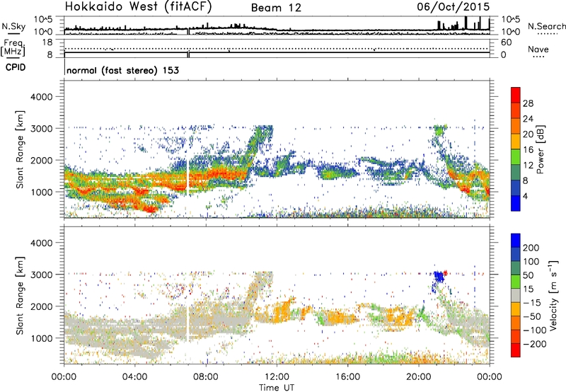Click the "Time UT" axis title
566x392 pixels.
[277, 387]
